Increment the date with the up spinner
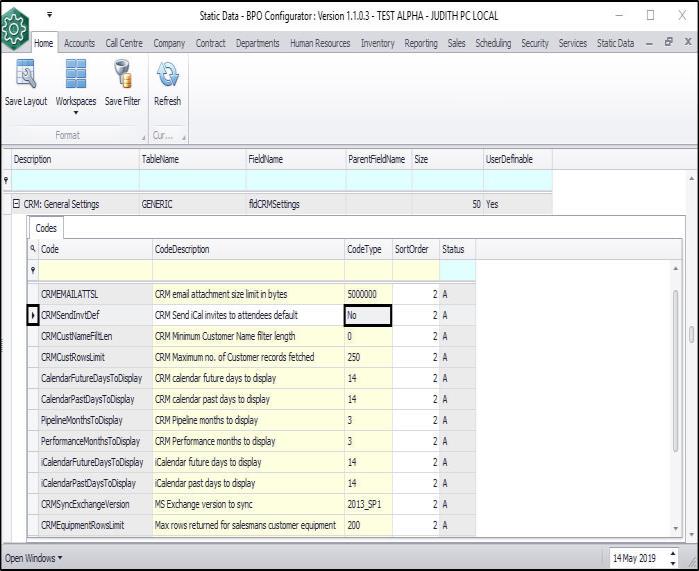 672,552
